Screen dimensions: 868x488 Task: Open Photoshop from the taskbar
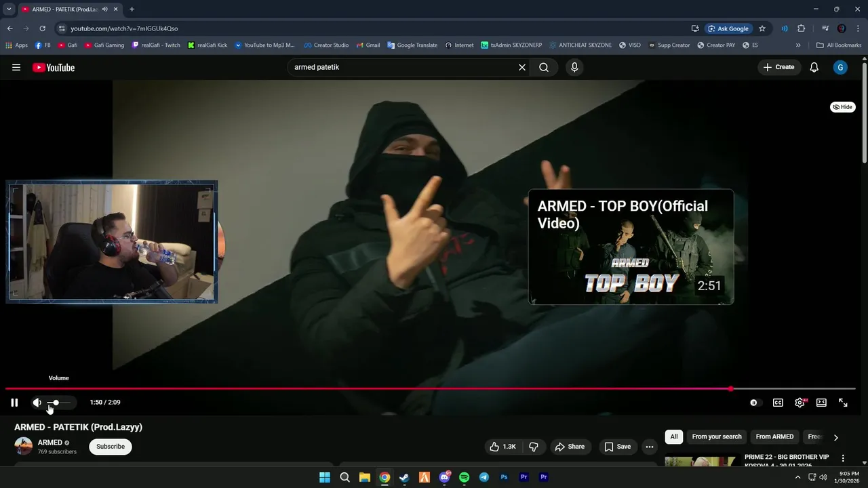[504, 477]
